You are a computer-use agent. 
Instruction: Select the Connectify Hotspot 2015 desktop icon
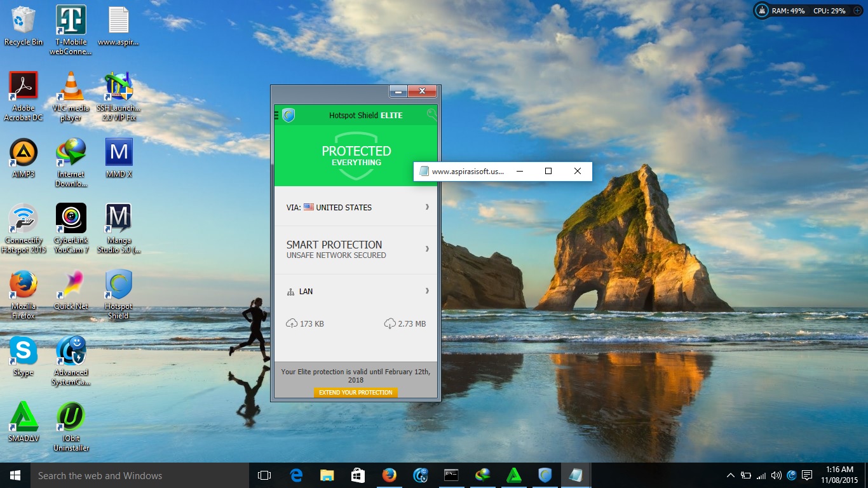24,229
